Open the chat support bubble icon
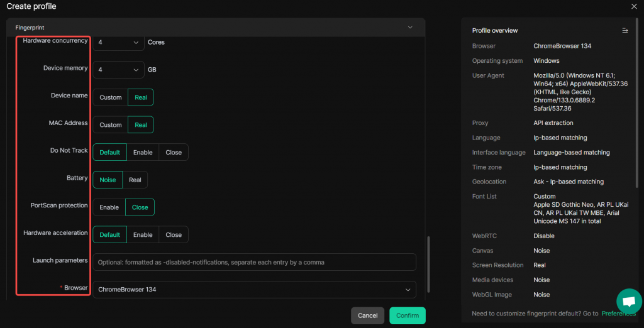The width and height of the screenshot is (644, 328). [x=628, y=301]
